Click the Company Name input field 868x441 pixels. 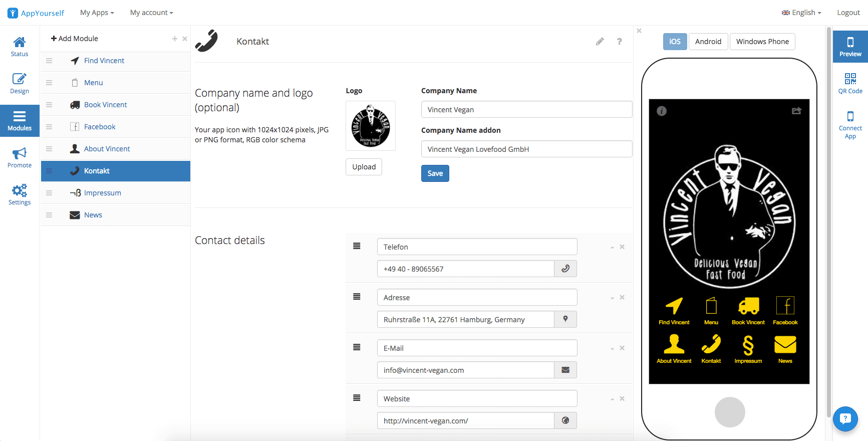tap(526, 109)
